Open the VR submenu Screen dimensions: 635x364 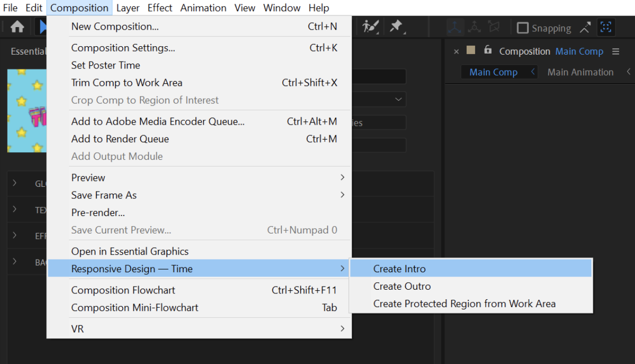[x=78, y=328]
